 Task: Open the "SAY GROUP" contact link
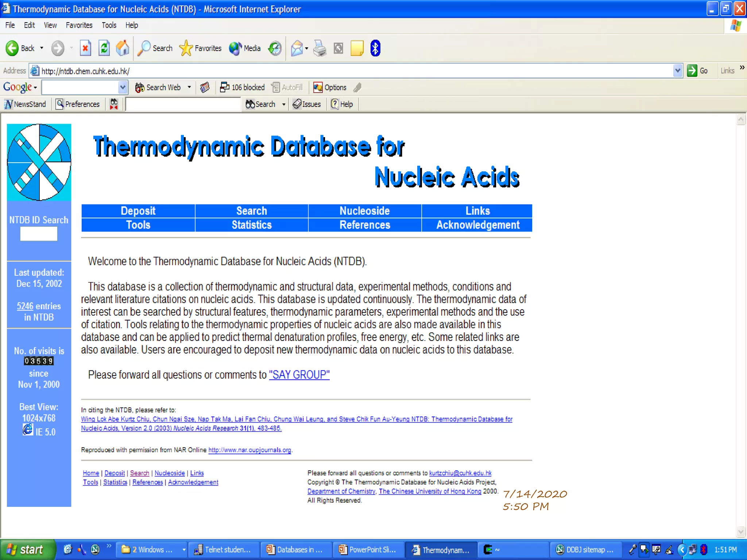299,375
